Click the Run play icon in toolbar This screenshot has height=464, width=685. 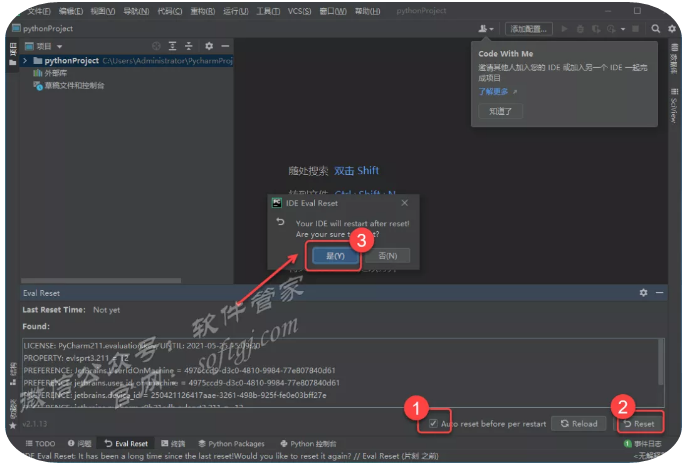click(x=564, y=29)
